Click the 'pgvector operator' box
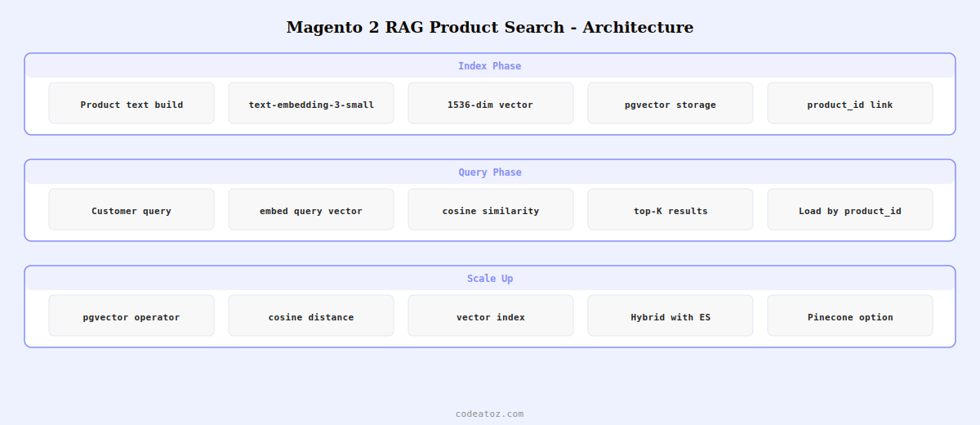This screenshot has width=980, height=425. tap(131, 315)
